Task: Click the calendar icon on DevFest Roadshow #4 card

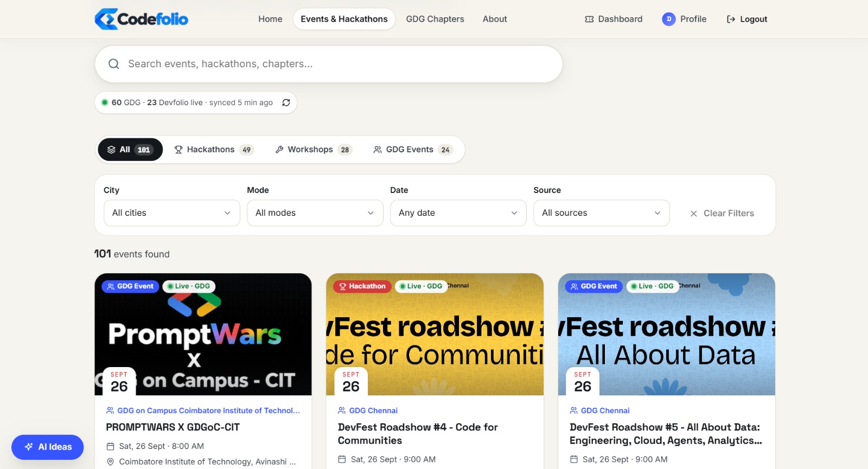Action: tap(342, 459)
